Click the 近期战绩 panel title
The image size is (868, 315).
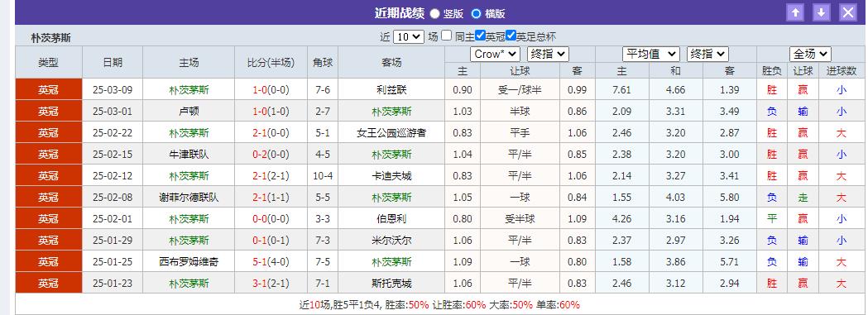399,13
